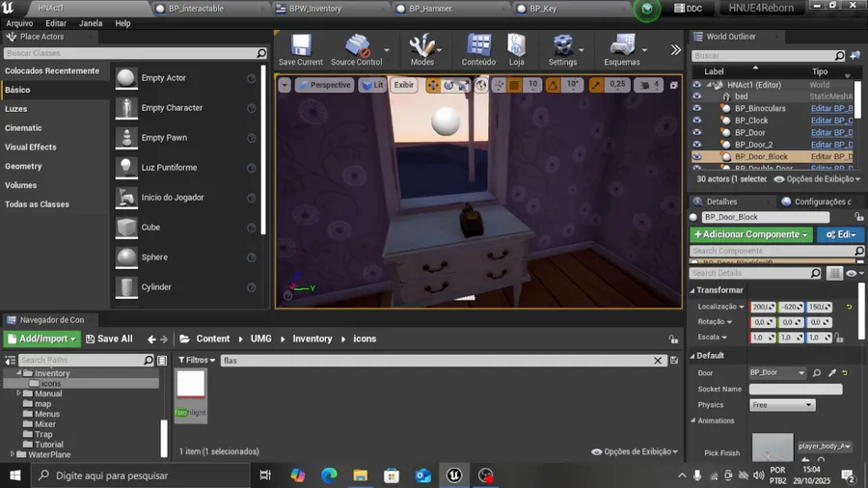This screenshot has height=488, width=868.
Task: Open the viewport options dropdown arrow
Action: point(284,85)
